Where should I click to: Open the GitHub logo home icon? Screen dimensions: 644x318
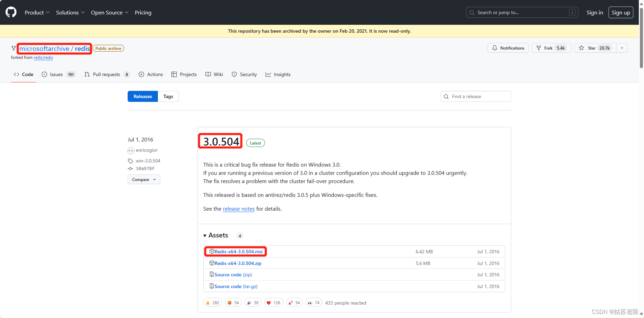point(11,12)
